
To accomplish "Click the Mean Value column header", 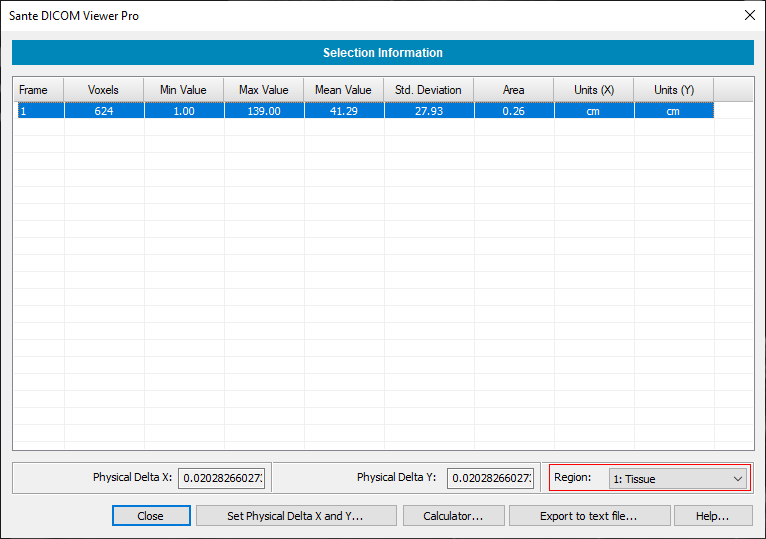I will (343, 90).
